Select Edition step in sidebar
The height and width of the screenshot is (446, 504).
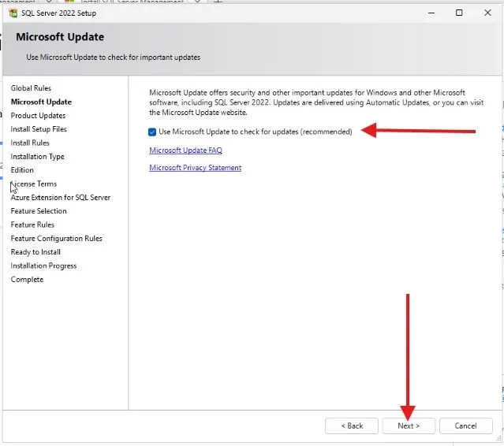(22, 170)
